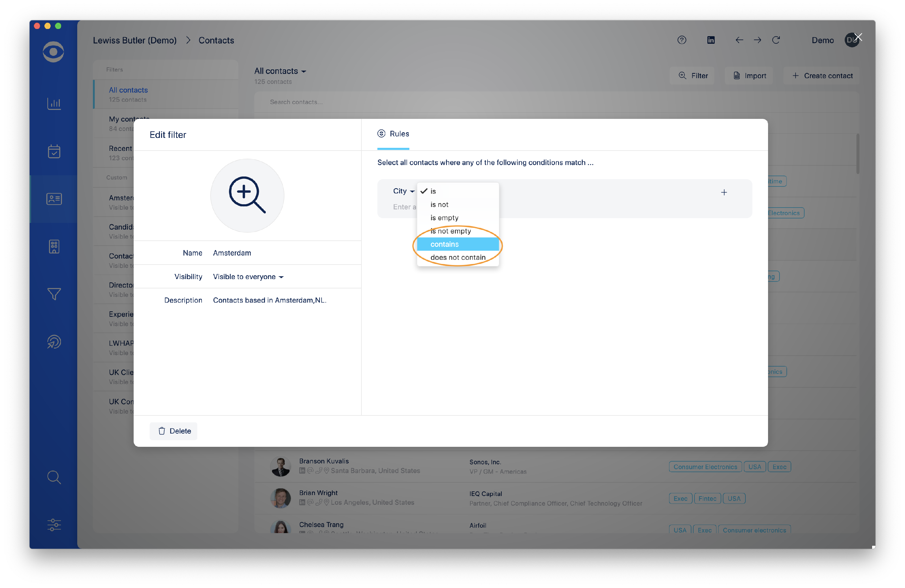Pick 'is not' in the operator list
Screen dimensions: 905x588
[439, 205]
